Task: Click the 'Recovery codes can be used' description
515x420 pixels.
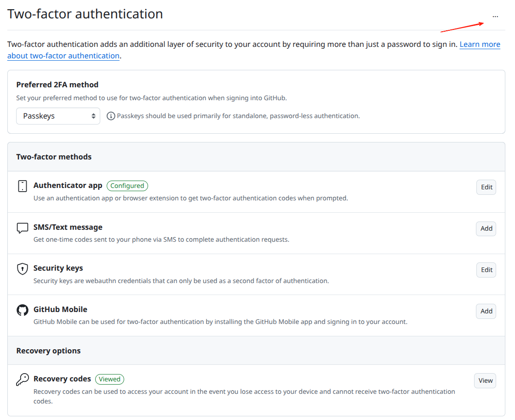Action: click(x=244, y=397)
